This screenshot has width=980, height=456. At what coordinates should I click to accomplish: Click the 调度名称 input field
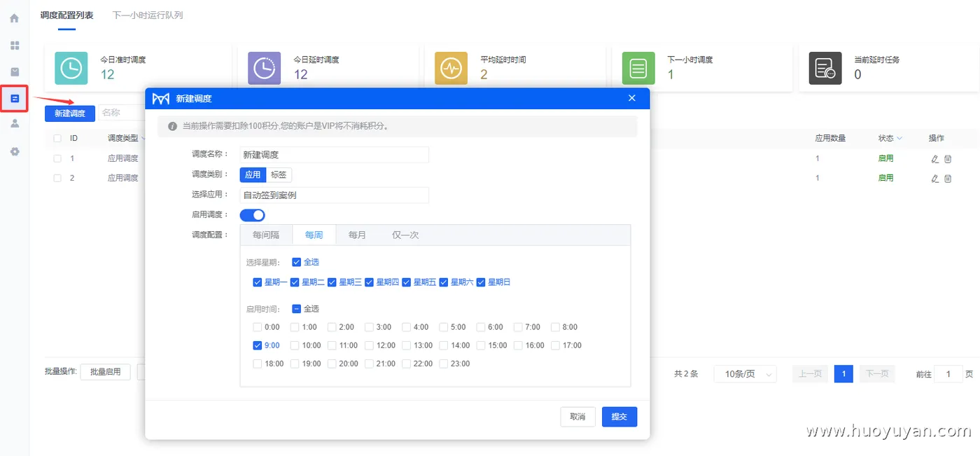coord(334,155)
